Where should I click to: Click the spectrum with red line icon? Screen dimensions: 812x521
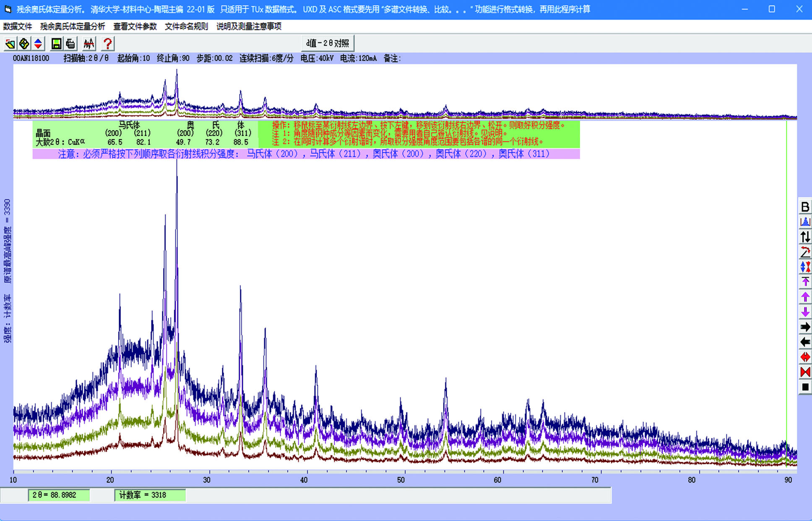tap(89, 44)
